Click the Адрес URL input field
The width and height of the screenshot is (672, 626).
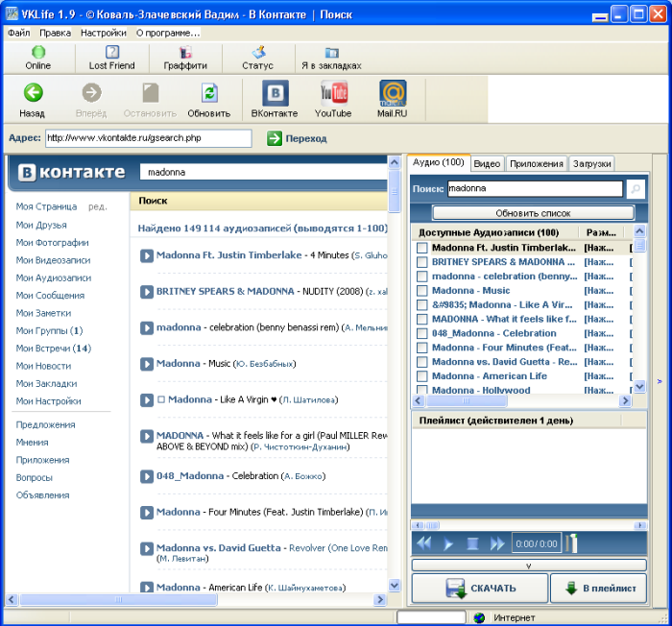pos(148,138)
